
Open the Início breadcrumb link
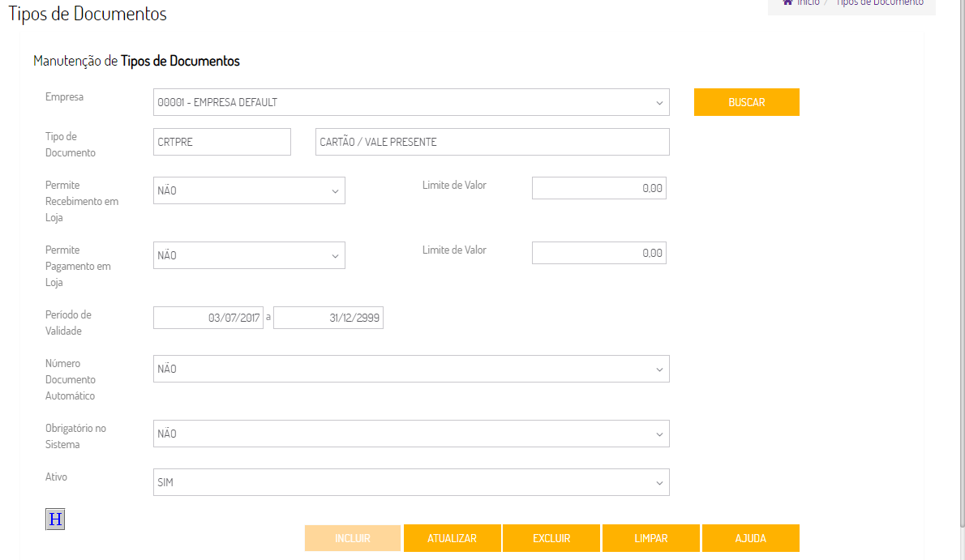pos(808,3)
